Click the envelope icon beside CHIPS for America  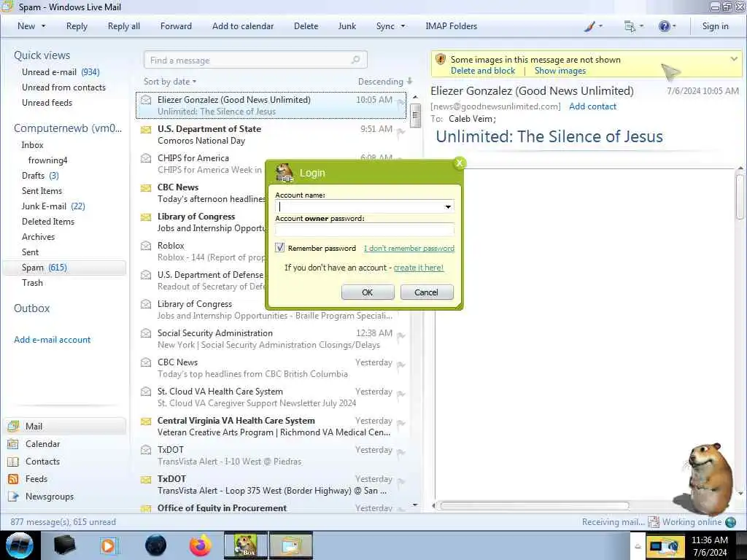[x=146, y=158]
